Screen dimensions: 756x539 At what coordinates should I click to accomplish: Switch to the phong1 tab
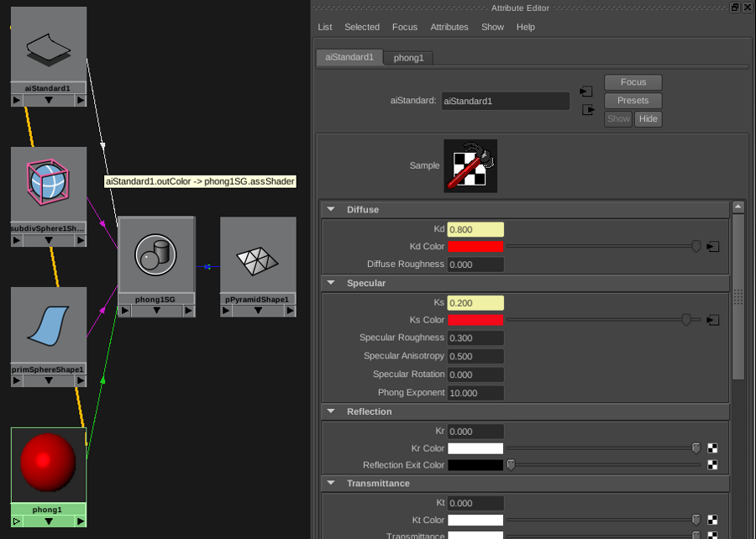click(408, 58)
